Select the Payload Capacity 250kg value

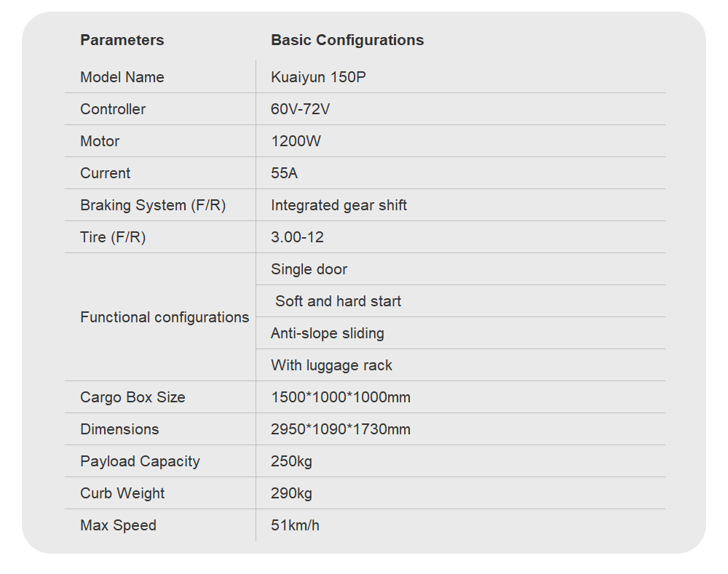pos(292,461)
